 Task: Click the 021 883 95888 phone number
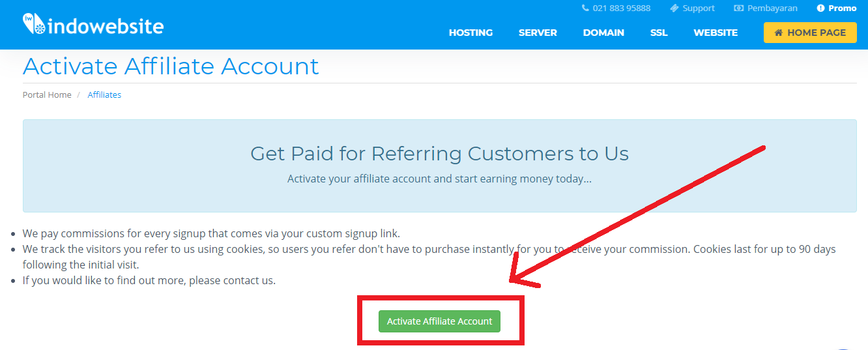(622, 8)
